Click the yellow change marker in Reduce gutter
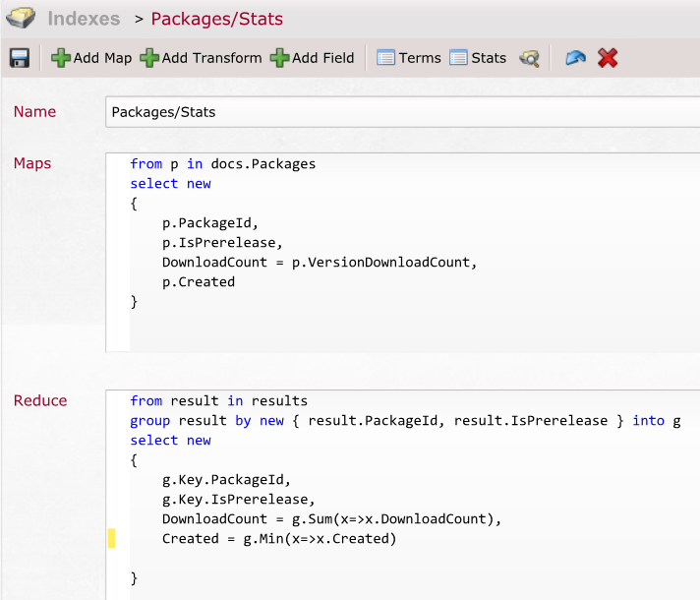This screenshot has height=600, width=700. click(112, 538)
